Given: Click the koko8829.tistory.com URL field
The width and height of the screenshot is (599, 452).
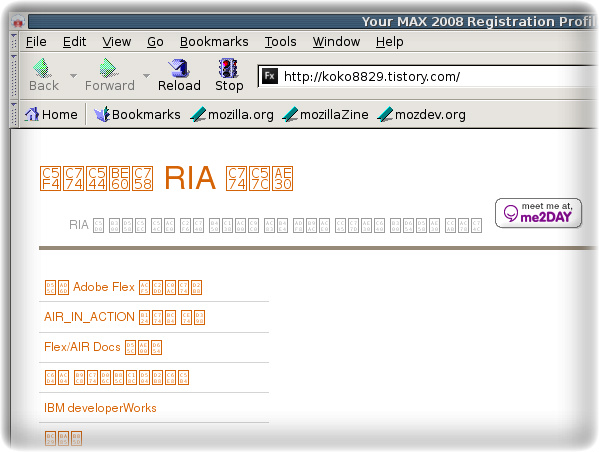Looking at the screenshot, I should click(x=428, y=76).
